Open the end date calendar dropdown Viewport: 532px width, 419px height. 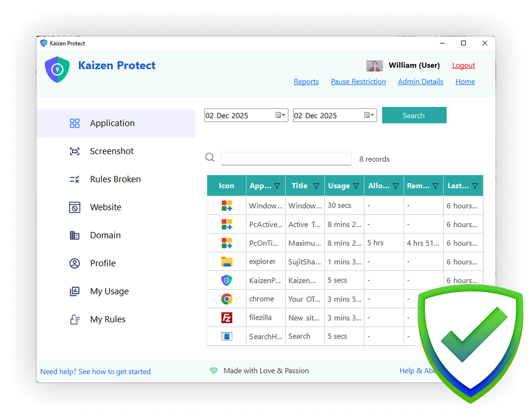[369, 115]
